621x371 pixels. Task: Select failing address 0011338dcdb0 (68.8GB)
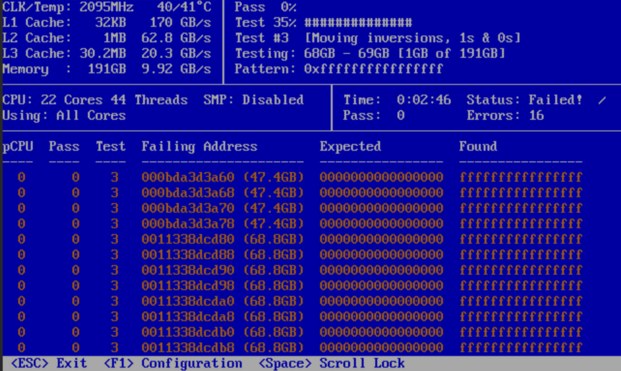click(223, 332)
